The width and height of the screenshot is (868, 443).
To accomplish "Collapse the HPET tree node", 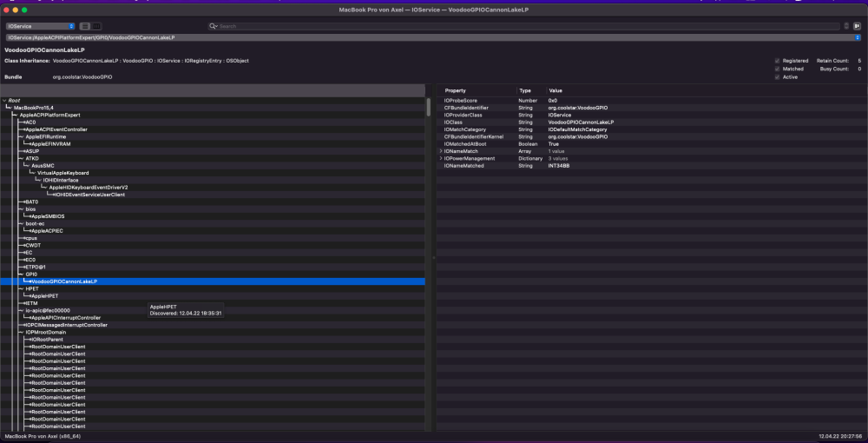I will point(21,288).
